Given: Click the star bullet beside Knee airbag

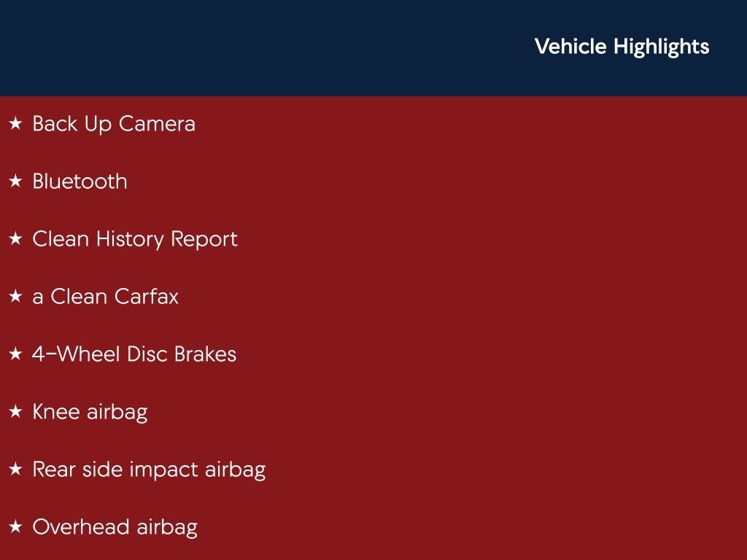Looking at the screenshot, I should pyautogui.click(x=15, y=412).
